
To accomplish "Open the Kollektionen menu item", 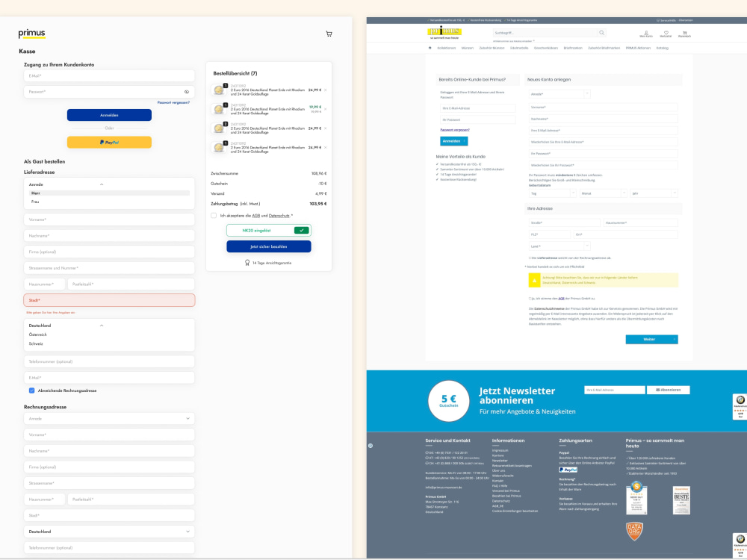I will click(447, 48).
